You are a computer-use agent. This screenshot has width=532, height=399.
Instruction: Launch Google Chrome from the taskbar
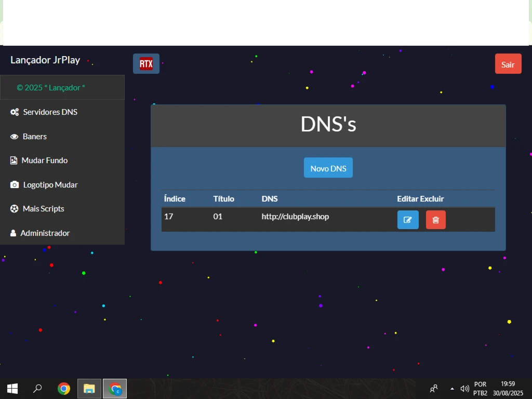click(x=64, y=389)
